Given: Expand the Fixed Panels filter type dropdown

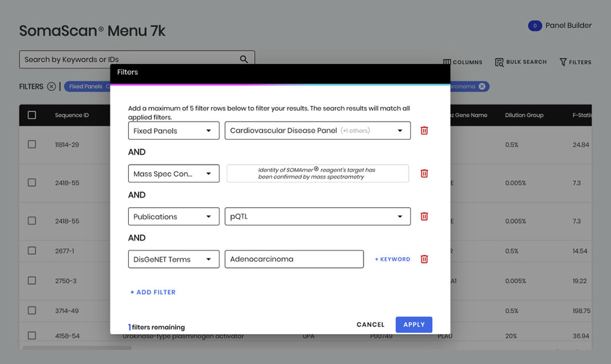Looking at the screenshot, I should (x=173, y=130).
